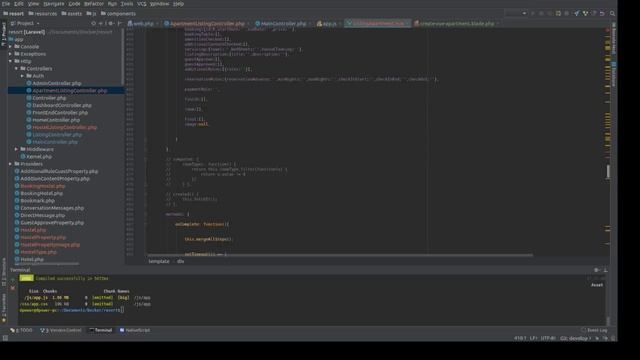This screenshot has height=360, width=640.
Task: Expand the Middleware folder
Action: click(x=16, y=149)
